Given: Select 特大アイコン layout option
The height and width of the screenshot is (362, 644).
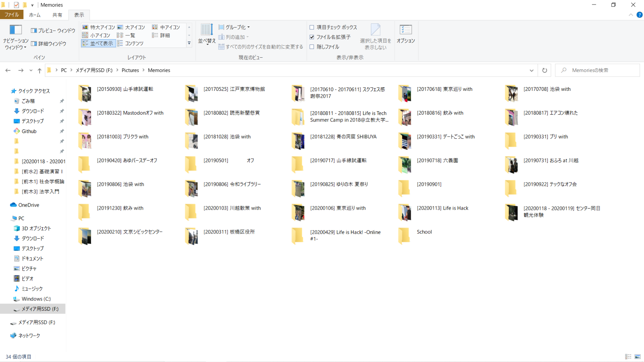Looking at the screenshot, I should pyautogui.click(x=99, y=27).
